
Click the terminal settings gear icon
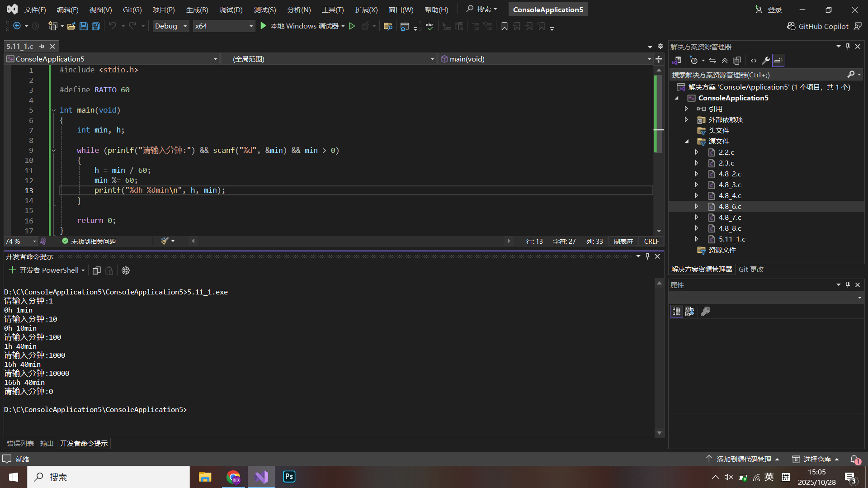pos(126,270)
